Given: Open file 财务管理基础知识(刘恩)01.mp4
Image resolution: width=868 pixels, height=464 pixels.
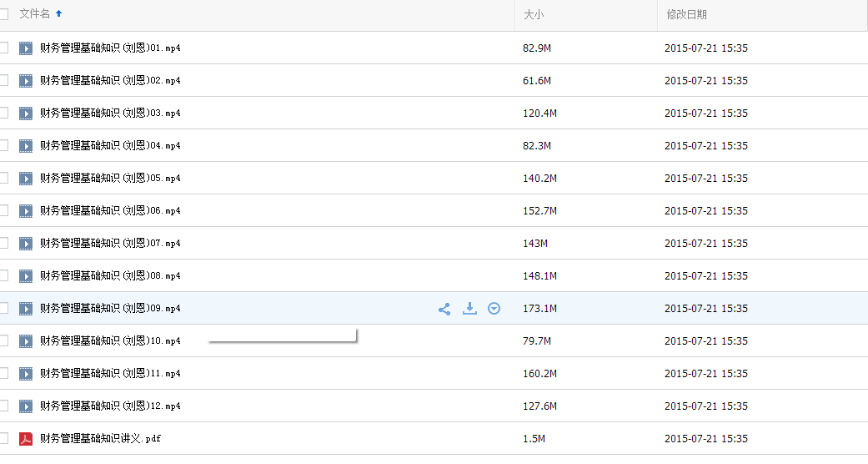Looking at the screenshot, I should tap(110, 48).
